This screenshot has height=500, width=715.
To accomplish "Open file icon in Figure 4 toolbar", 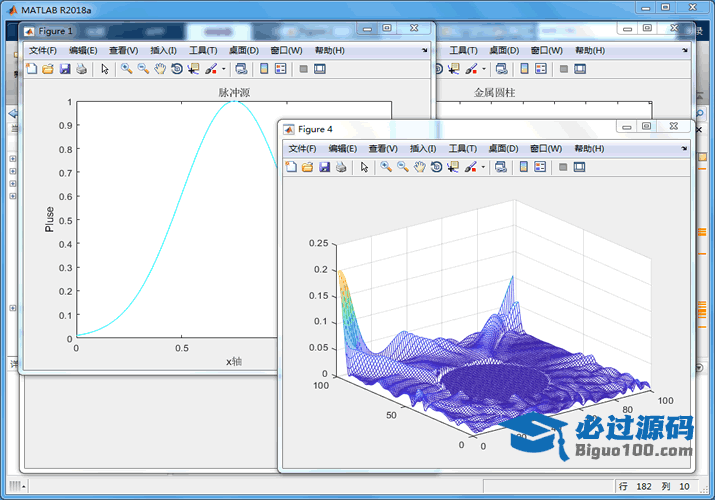I will tap(307, 167).
